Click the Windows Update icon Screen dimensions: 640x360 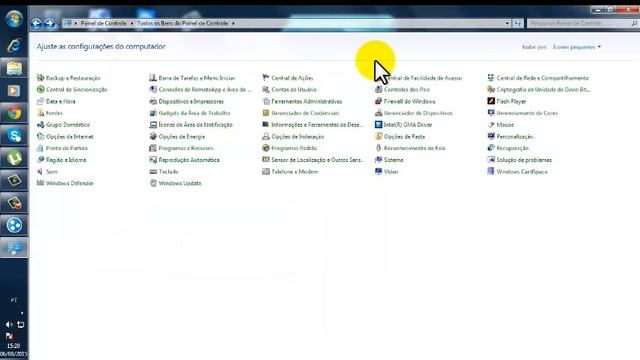(153, 183)
